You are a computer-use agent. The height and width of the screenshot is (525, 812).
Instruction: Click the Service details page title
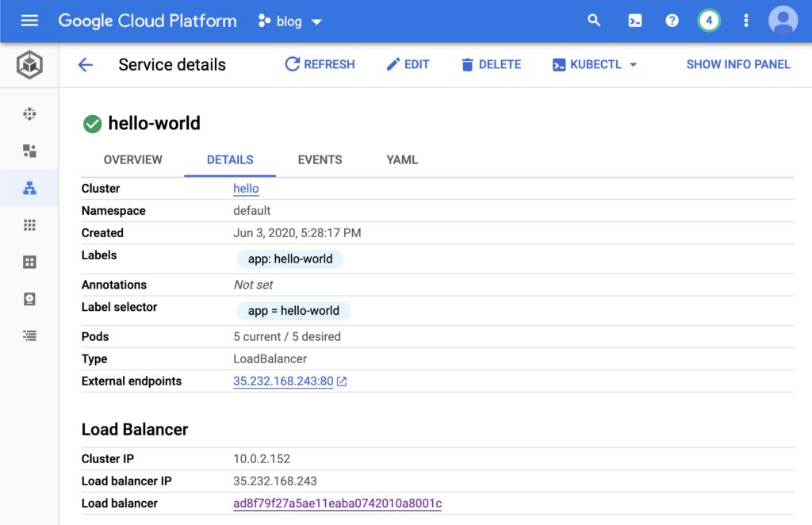pos(172,65)
